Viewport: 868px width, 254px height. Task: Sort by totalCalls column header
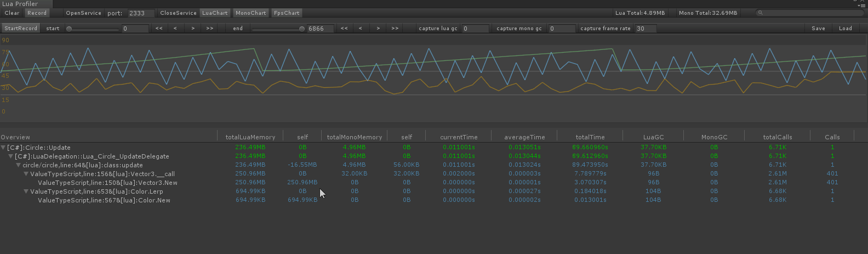click(x=778, y=137)
